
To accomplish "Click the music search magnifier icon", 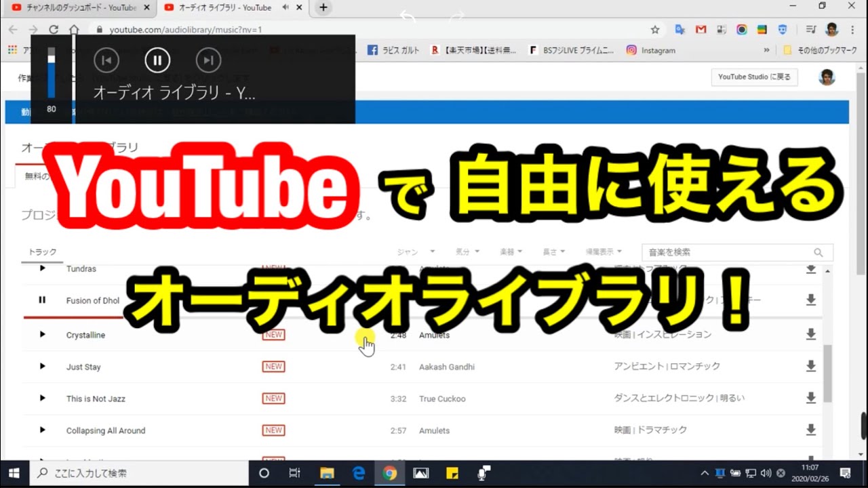I will pos(818,252).
